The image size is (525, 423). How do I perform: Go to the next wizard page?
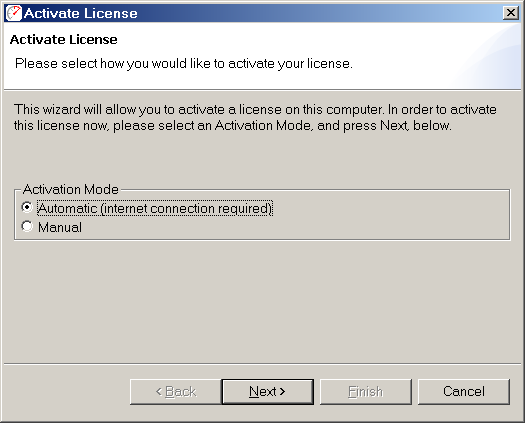pos(268,392)
